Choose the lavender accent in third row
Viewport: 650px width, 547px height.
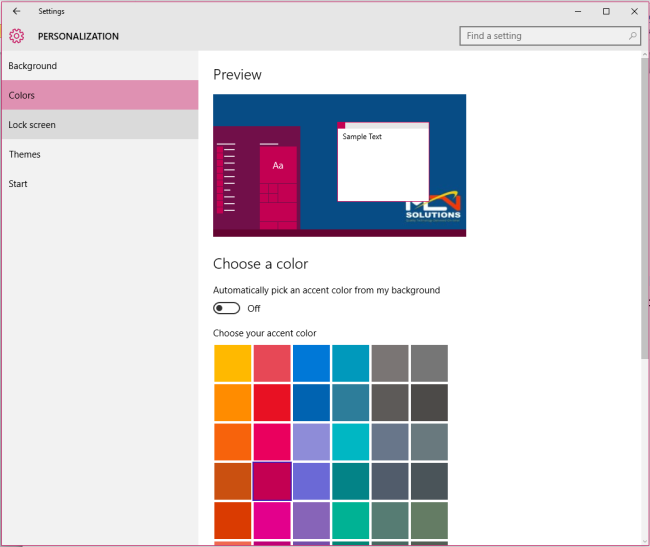coord(311,442)
